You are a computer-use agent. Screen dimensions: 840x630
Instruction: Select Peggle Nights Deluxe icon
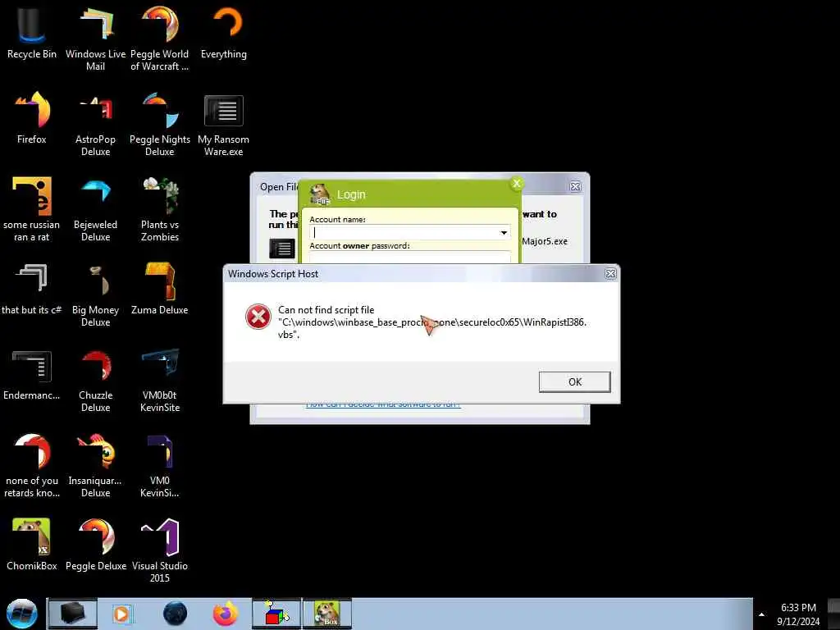[160, 123]
